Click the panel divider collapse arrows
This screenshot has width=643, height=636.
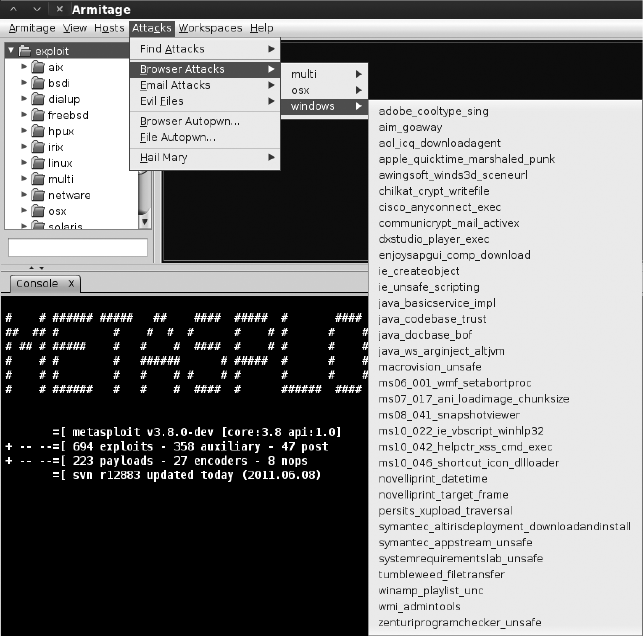pyautogui.click(x=36, y=268)
